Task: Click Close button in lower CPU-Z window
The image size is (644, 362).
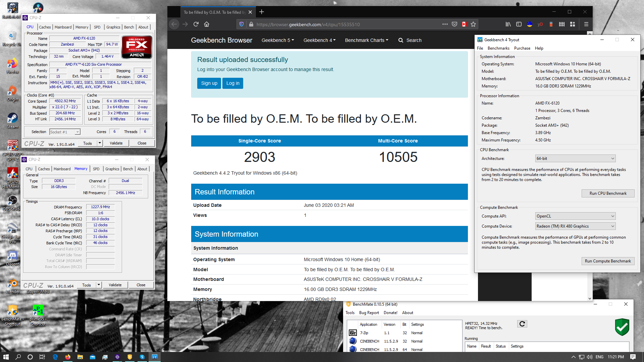Action: pyautogui.click(x=141, y=285)
